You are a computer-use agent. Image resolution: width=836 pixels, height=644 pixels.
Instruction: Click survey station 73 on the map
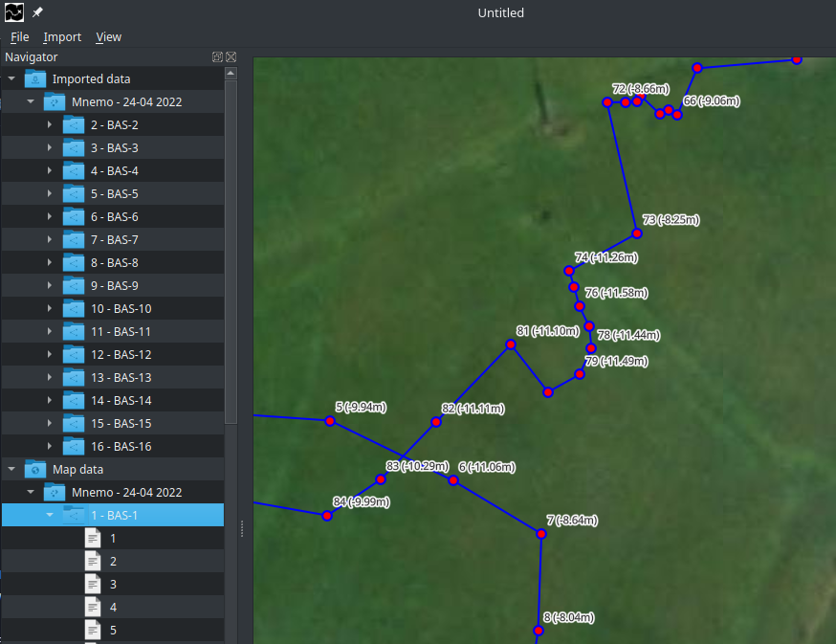[x=636, y=233]
